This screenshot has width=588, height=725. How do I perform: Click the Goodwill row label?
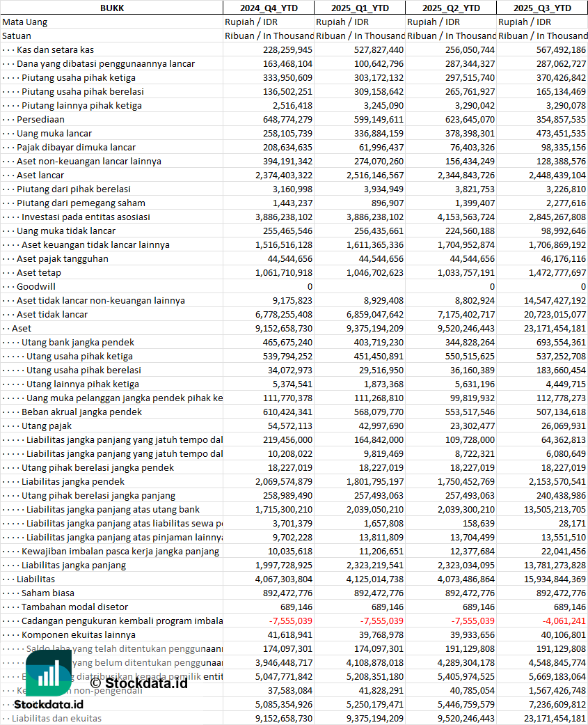[x=36, y=286]
